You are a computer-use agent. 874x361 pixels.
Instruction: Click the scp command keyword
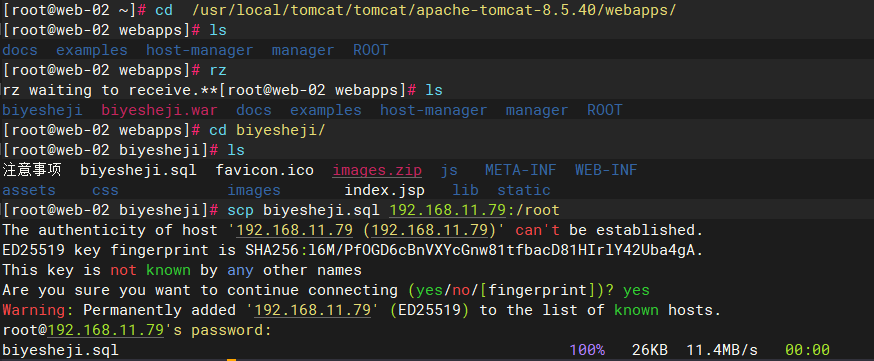click(240, 211)
